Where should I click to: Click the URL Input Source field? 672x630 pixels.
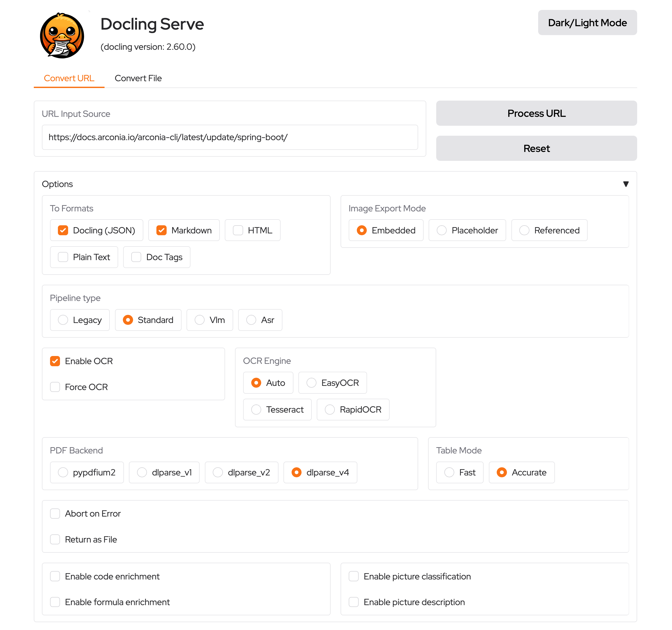click(230, 137)
